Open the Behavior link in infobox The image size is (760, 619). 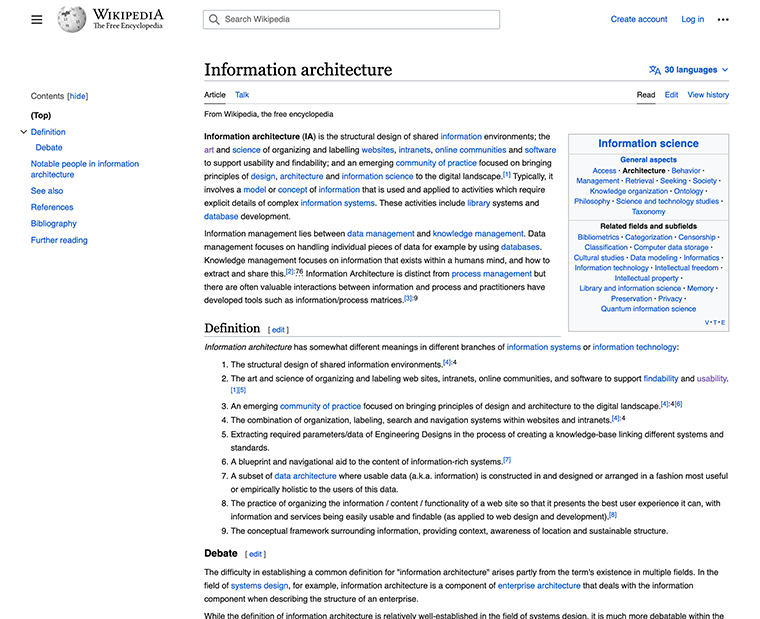(686, 171)
